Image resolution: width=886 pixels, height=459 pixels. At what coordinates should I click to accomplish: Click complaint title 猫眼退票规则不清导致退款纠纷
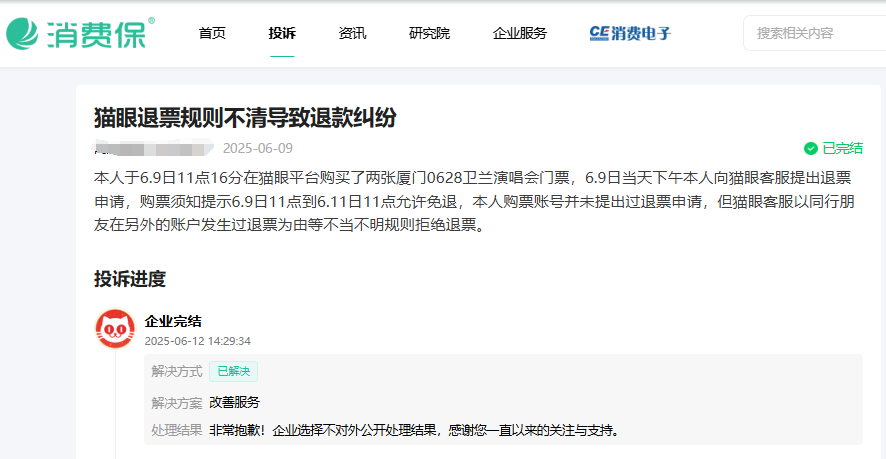click(x=245, y=119)
